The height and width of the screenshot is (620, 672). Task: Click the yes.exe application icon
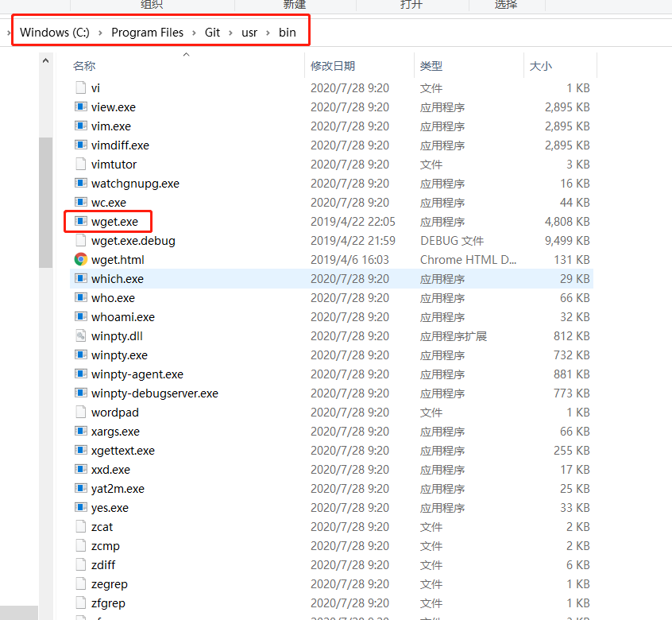pos(80,507)
